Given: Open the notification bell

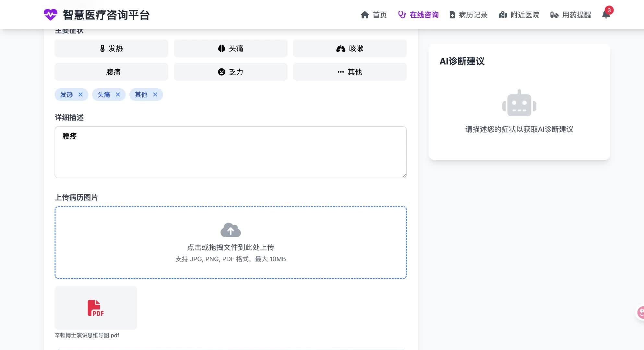Looking at the screenshot, I should tap(606, 15).
